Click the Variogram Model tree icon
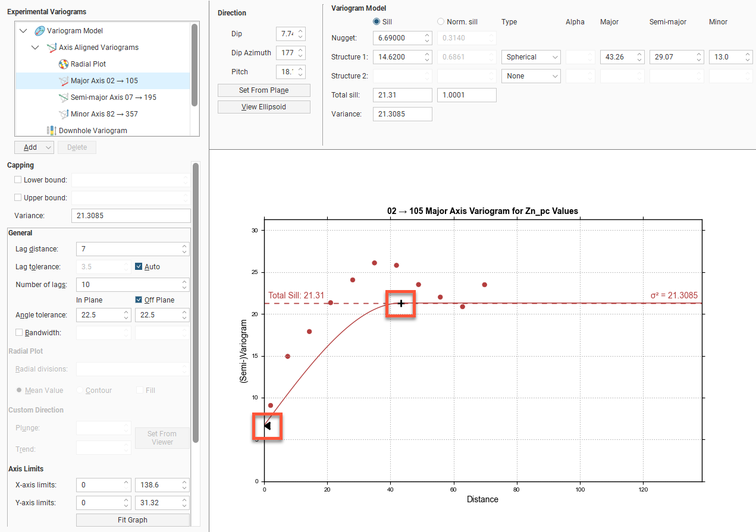This screenshot has height=532, width=756. point(40,31)
